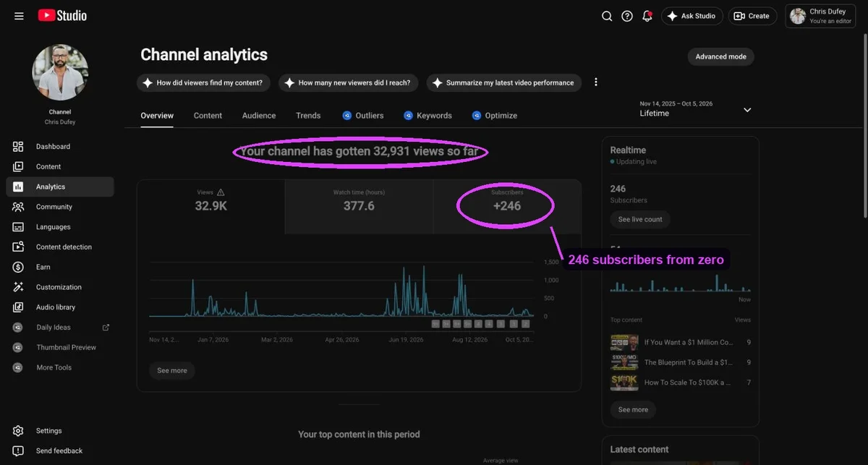Ask "How did viewers find my content?"
868x465 pixels.
click(x=203, y=82)
